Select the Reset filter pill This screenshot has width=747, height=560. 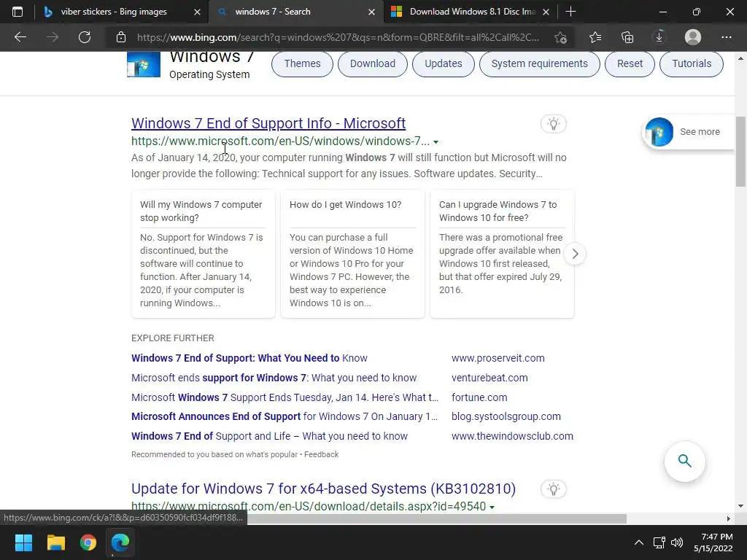pyautogui.click(x=630, y=64)
